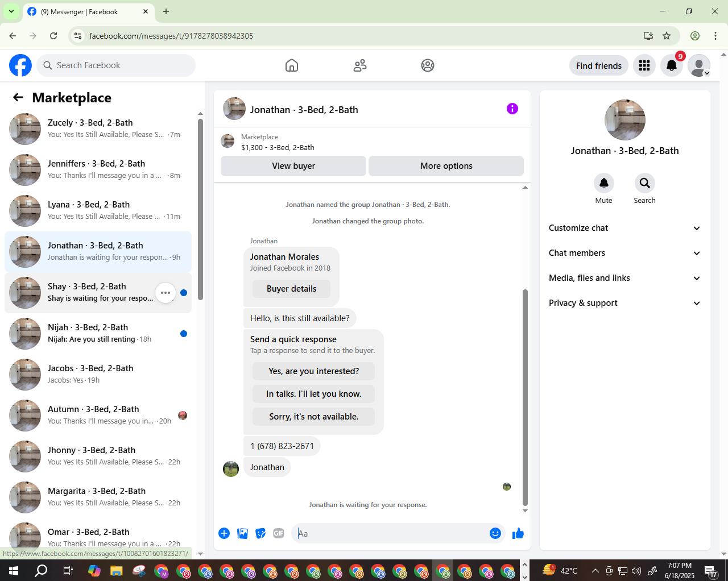This screenshot has height=581, width=728.
Task: Open the Windows notification center
Action: [x=711, y=570]
